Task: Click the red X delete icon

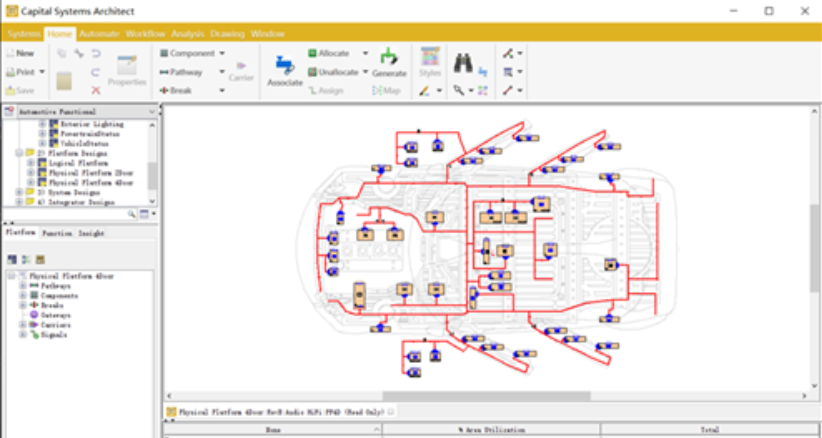Action: [x=96, y=90]
